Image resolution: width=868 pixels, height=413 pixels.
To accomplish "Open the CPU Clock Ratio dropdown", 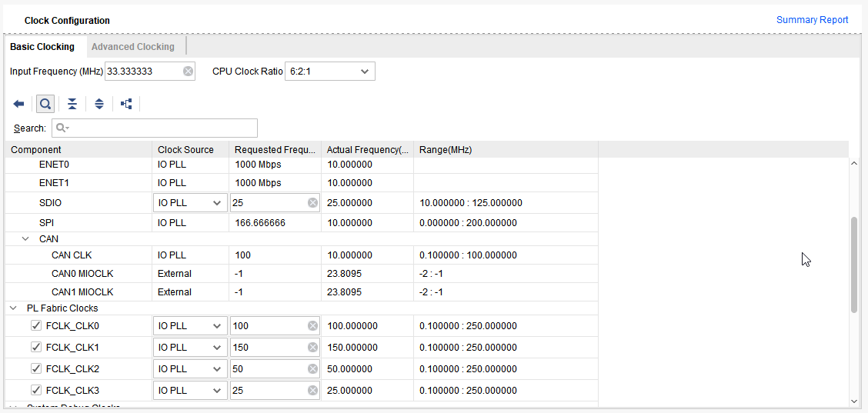I will pos(330,72).
